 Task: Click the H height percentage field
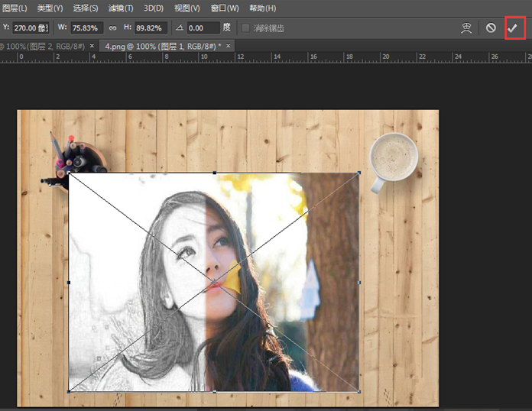pyautogui.click(x=151, y=28)
